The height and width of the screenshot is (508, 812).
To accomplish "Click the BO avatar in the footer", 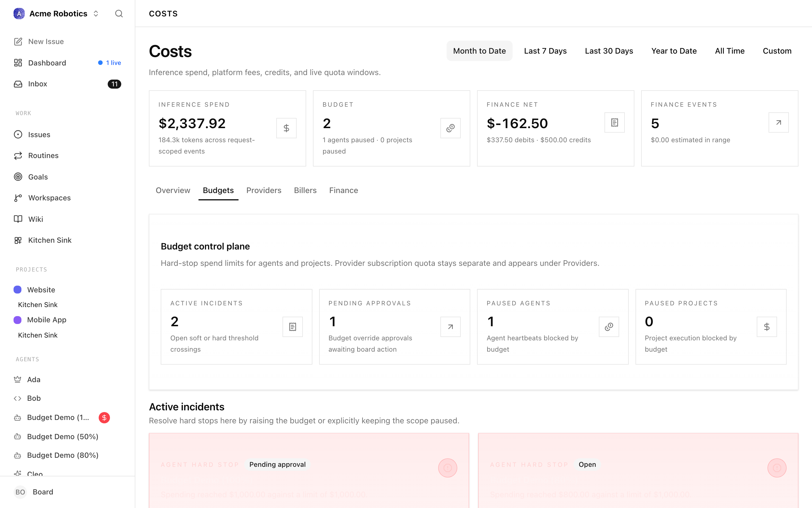I will pos(20,492).
